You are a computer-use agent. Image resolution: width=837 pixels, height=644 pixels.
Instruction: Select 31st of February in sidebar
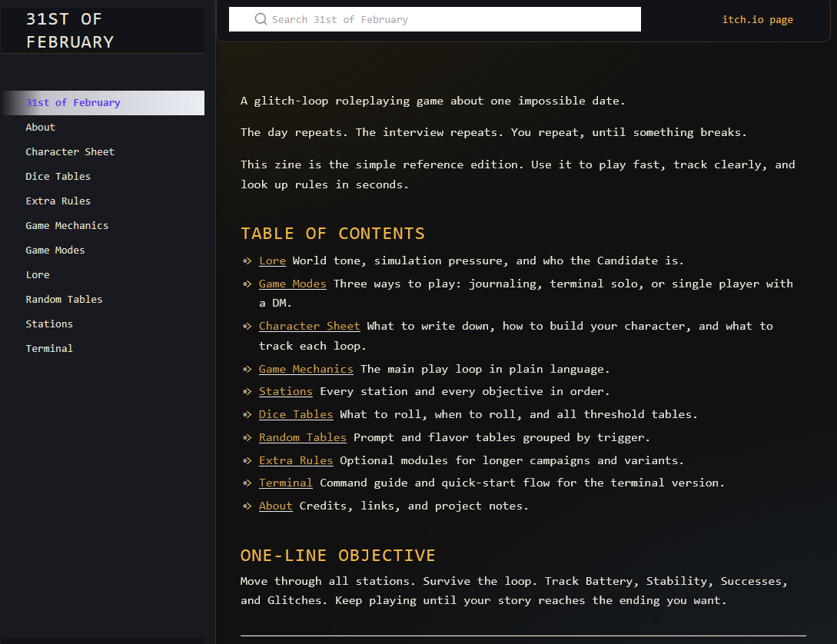103,102
